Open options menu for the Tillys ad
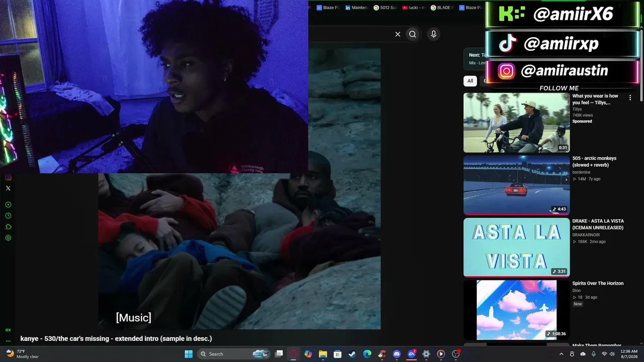 point(630,98)
